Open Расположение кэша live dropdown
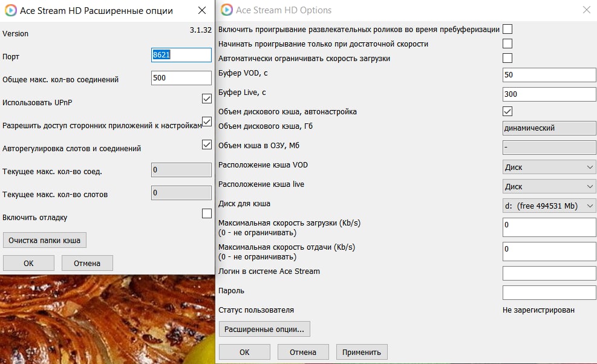The image size is (597, 364). point(549,186)
